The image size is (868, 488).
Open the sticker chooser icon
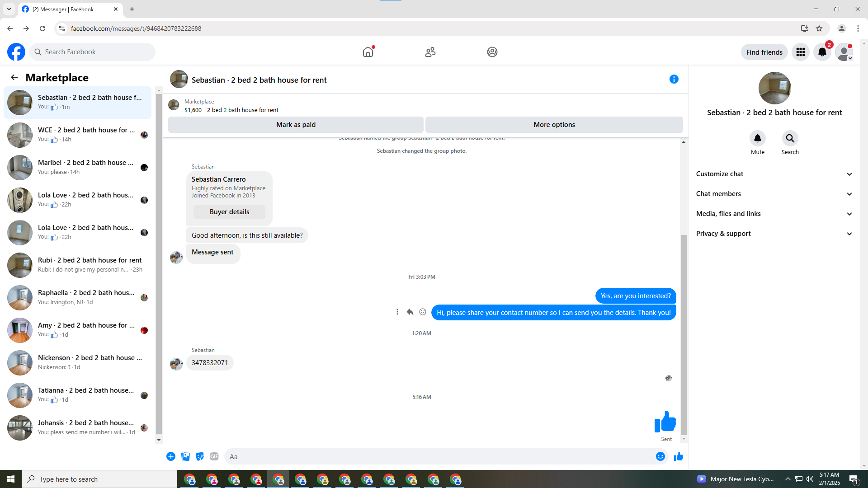click(200, 456)
